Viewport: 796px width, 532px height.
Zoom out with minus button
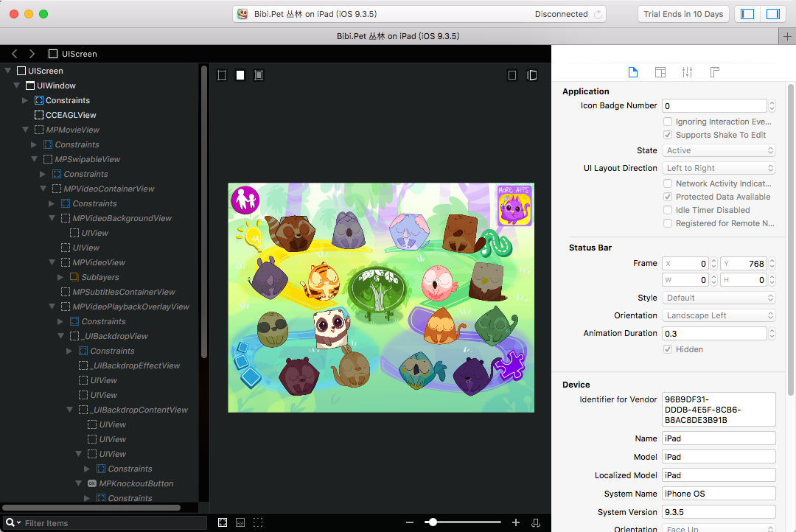coord(410,522)
